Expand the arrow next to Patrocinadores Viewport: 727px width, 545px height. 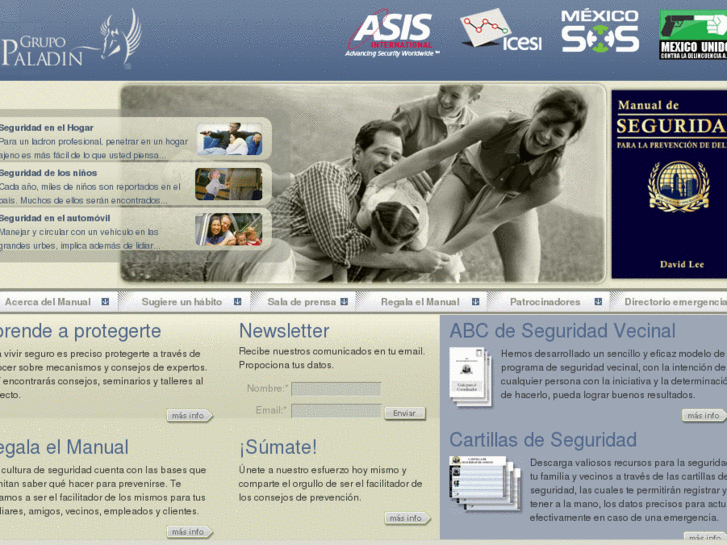pos(598,301)
